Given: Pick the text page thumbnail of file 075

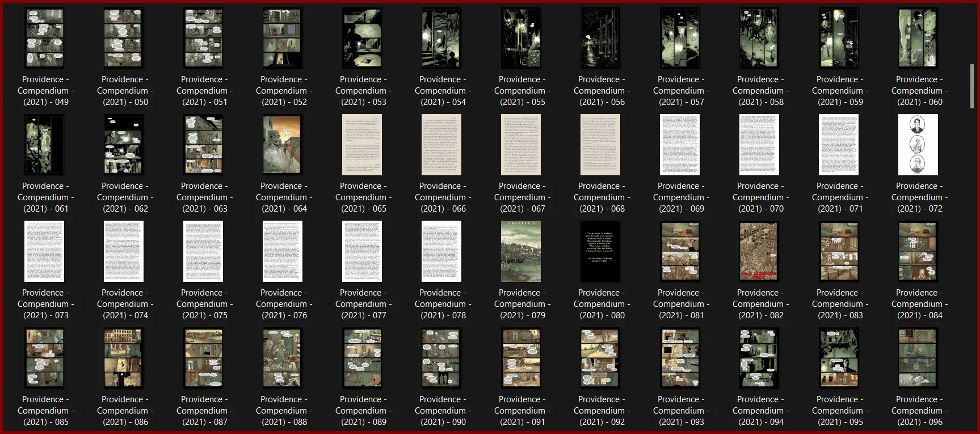Looking at the screenshot, I should pyautogui.click(x=203, y=251).
